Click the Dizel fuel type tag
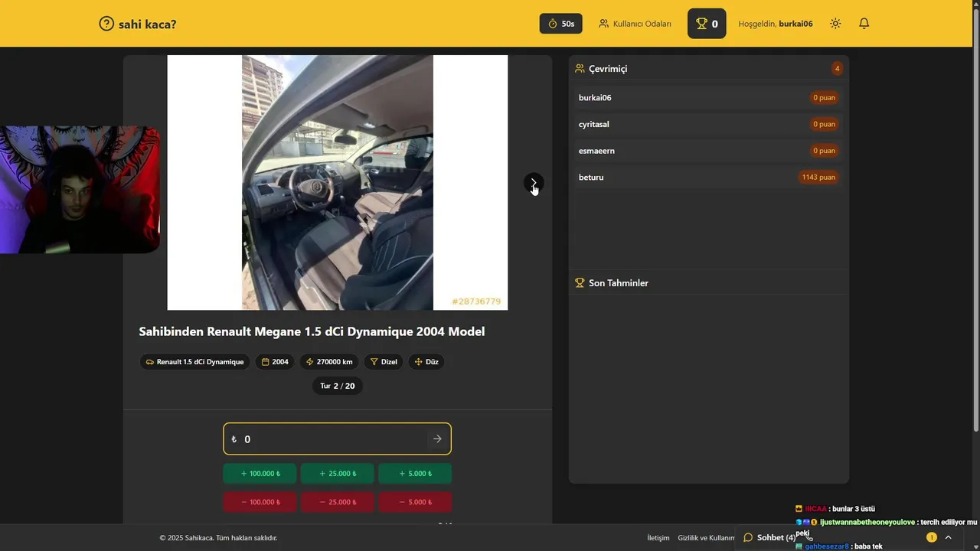This screenshot has height=551, width=980. (x=384, y=362)
